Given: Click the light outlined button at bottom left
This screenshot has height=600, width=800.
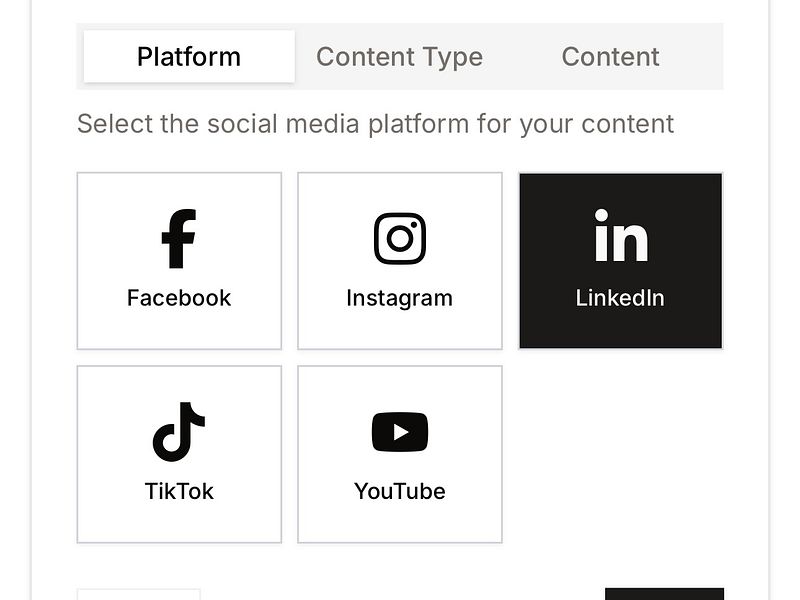Looking at the screenshot, I should [140, 592].
